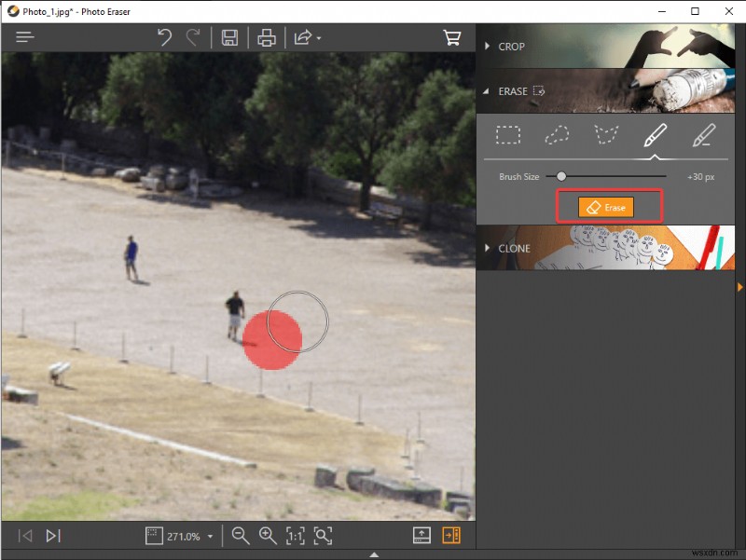The height and width of the screenshot is (560, 746).
Task: Print Photo_1.jpg
Action: [267, 37]
